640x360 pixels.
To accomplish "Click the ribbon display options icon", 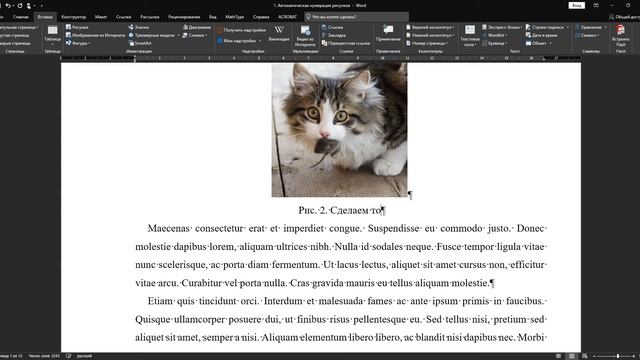I will tap(596, 6).
